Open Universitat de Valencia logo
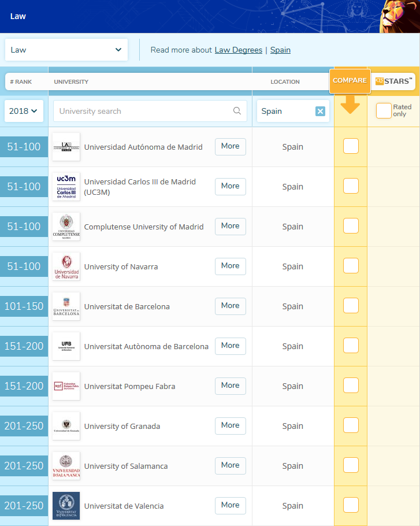Image resolution: width=420 pixels, height=526 pixels. 66,506
